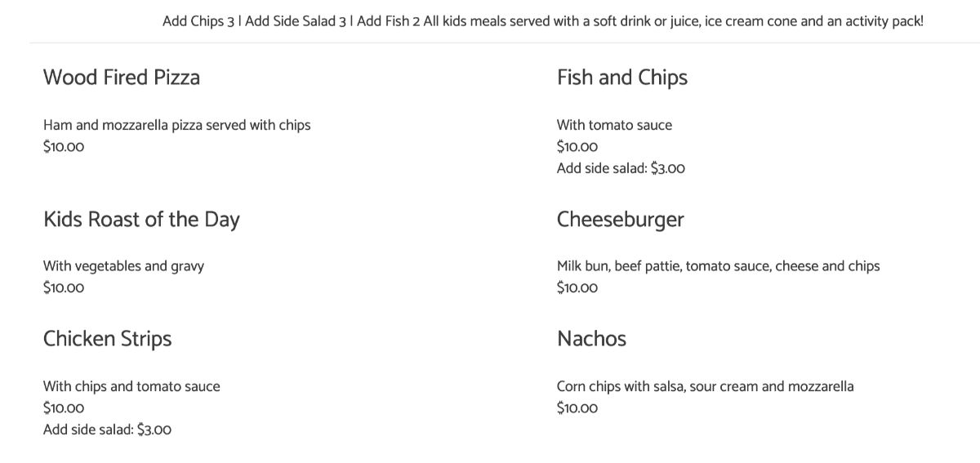Click the $10.00 price under Fish and Chips
The image size is (980, 463).
[577, 147]
